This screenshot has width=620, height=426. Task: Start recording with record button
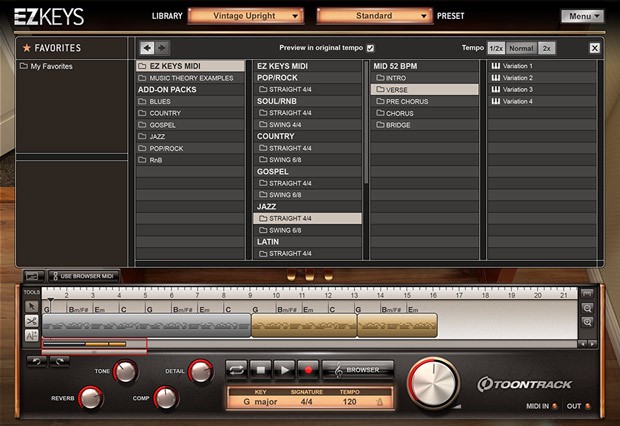click(308, 370)
